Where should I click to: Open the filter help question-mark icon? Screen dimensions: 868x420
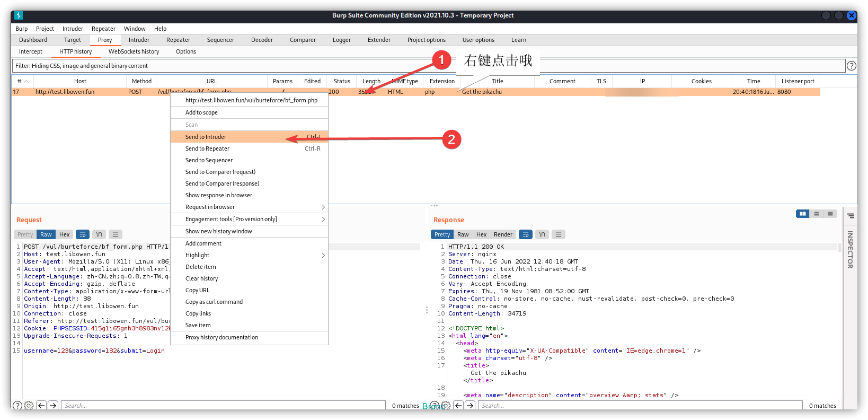(x=851, y=66)
